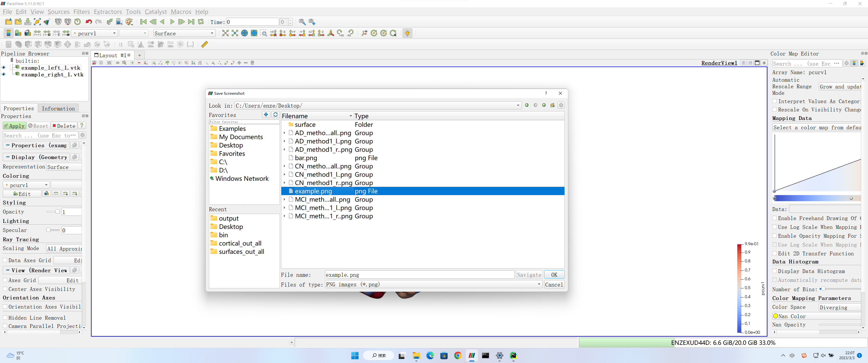Enable Interpret Values As Categories checkbox

tap(775, 101)
